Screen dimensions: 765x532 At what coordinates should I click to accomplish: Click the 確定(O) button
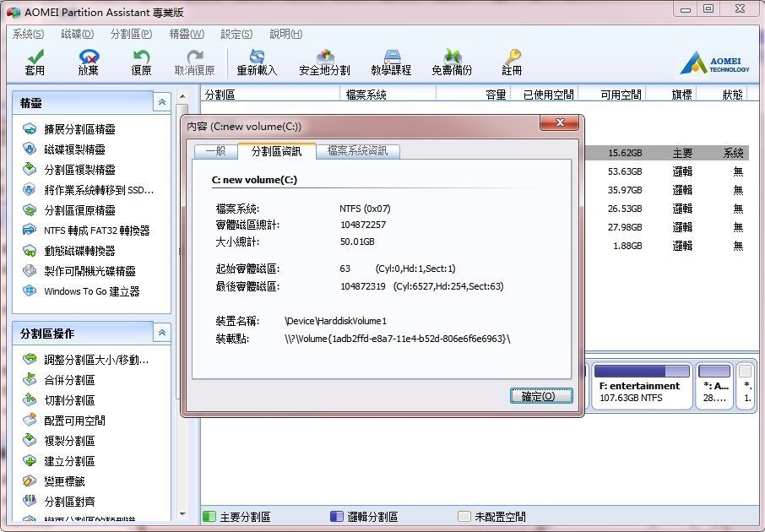(x=541, y=396)
